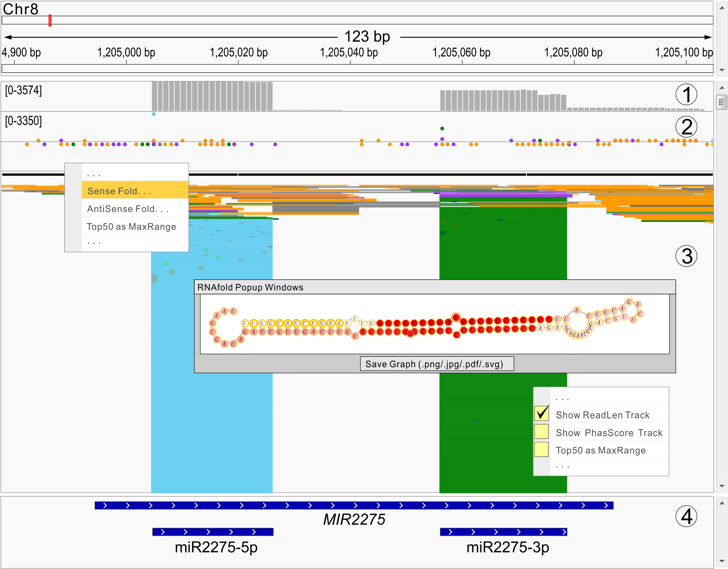Click the red chromosome position marker
The image size is (728, 569).
(x=50, y=20)
